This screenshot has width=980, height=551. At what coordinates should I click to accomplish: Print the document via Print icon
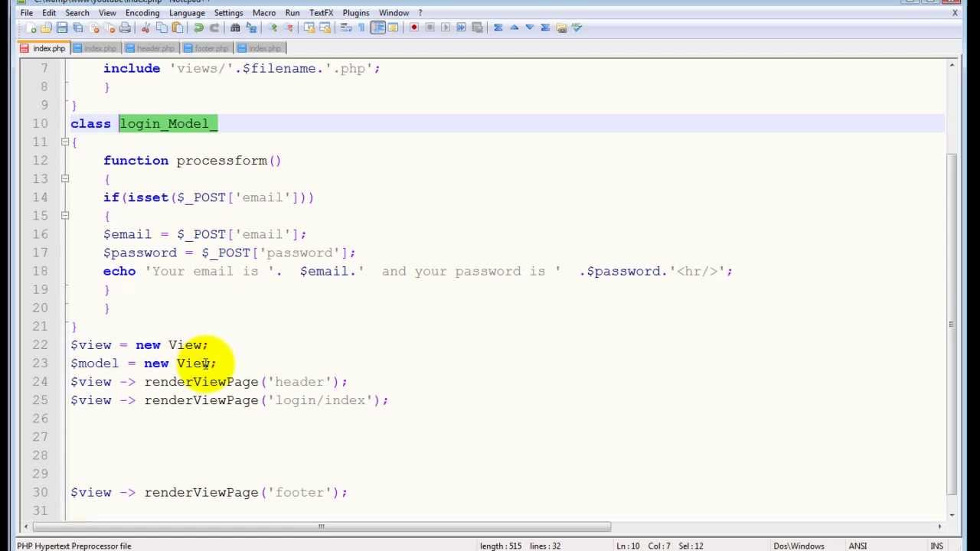[x=126, y=28]
